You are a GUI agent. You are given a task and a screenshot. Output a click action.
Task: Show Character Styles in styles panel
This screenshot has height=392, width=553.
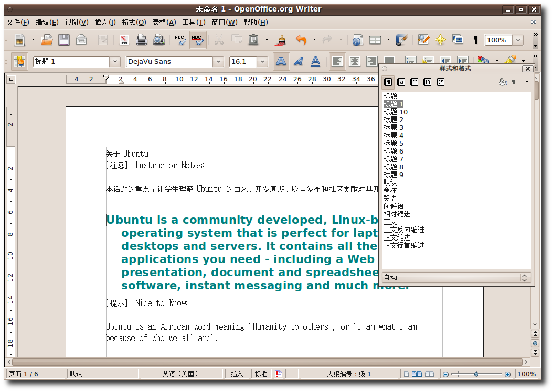pos(401,82)
